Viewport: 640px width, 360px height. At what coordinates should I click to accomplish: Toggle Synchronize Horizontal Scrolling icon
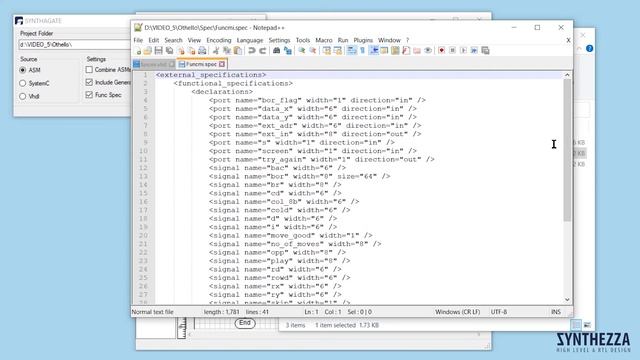click(338, 51)
